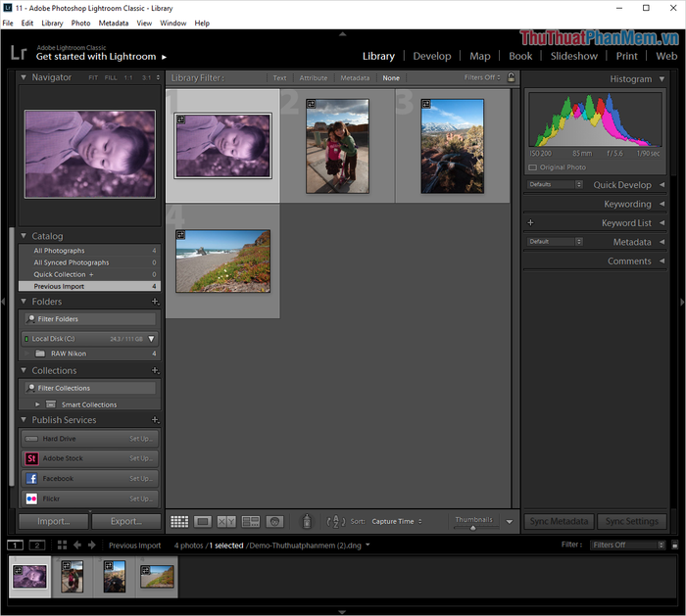686x616 pixels.
Task: Switch to Grid view in the toolbar
Action: point(179,521)
